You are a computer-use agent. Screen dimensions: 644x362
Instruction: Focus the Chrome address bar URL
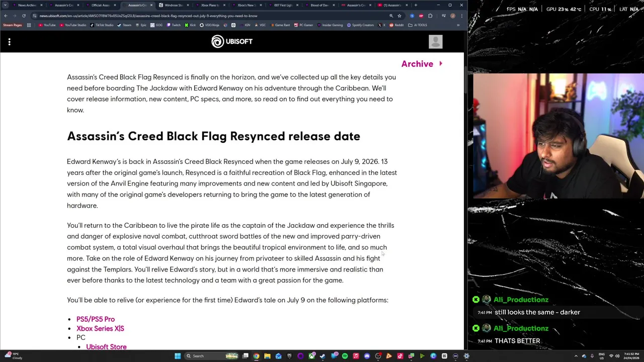(148, 16)
